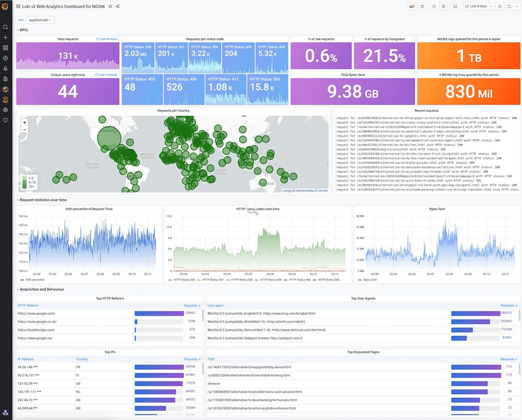Open the Top Requested Pages panel title menu
Image resolution: width=522 pixels, height=420 pixels.
coord(363,352)
